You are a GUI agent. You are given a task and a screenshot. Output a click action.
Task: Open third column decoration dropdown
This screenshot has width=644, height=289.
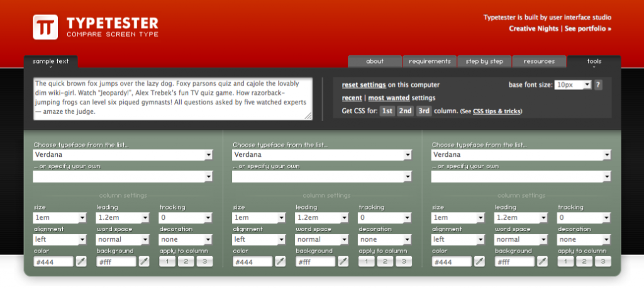coord(584,240)
